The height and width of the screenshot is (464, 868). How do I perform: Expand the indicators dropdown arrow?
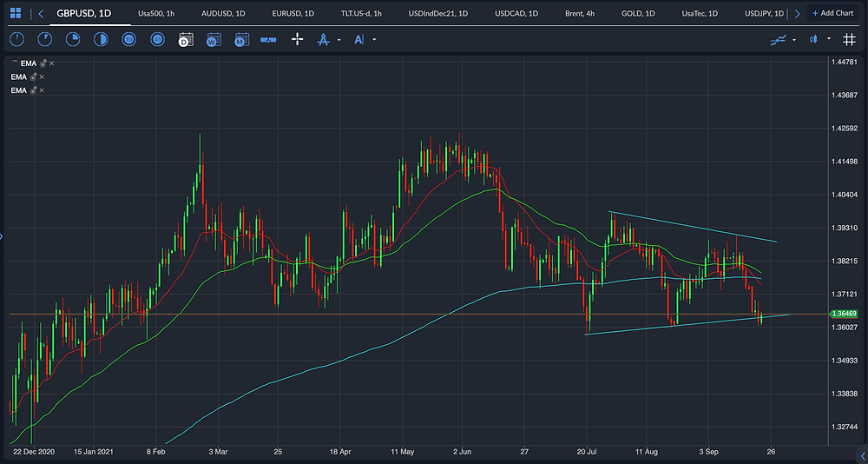click(794, 40)
